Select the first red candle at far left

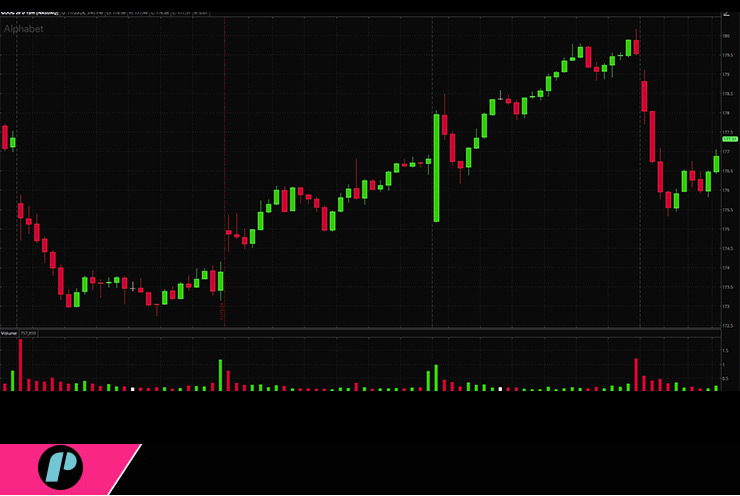5,137
